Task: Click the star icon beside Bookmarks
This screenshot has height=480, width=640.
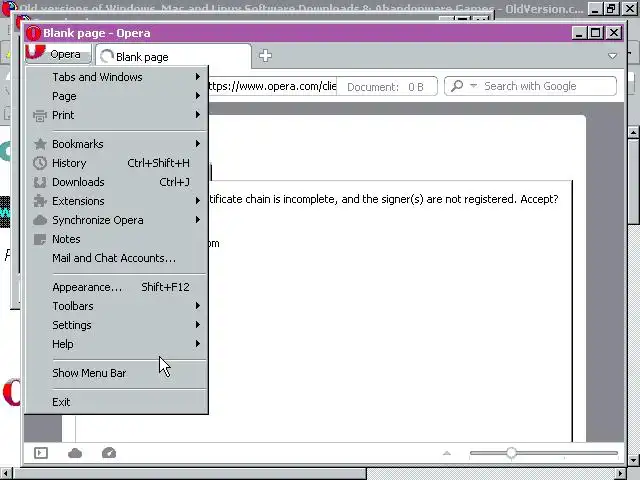Action: (40, 144)
